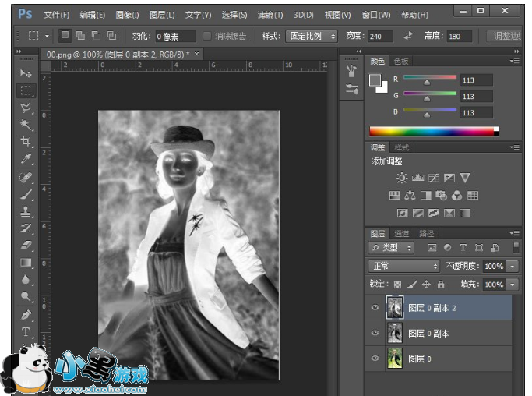This screenshot has height=396, width=532.
Task: Select the Magic Wand tool
Action: pos(26,125)
